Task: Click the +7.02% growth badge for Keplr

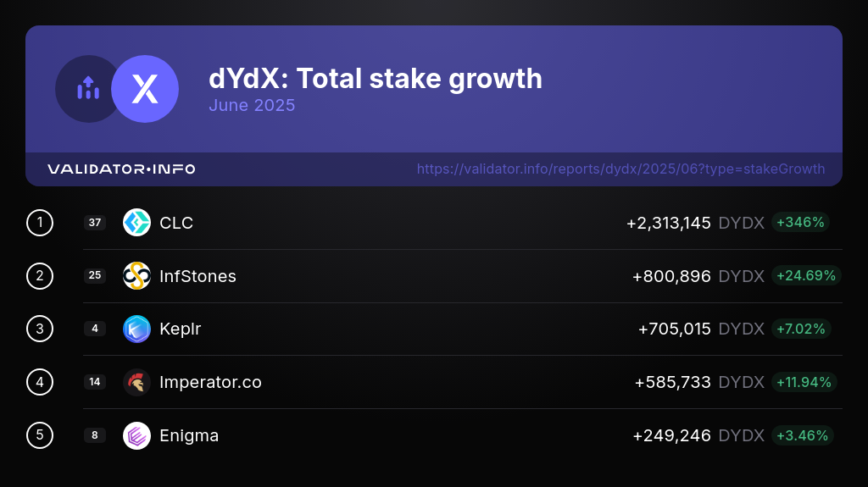Action: 800,329
